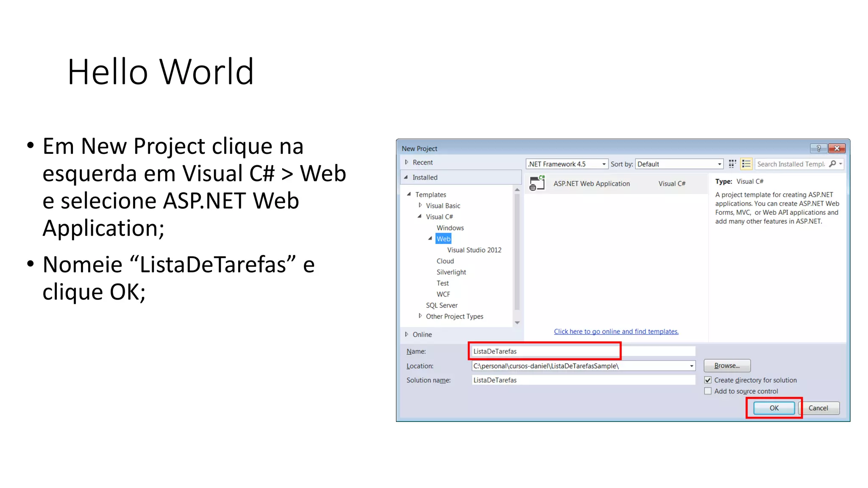The height and width of the screenshot is (488, 868).
Task: Expand the Visual Basic node
Action: 420,205
